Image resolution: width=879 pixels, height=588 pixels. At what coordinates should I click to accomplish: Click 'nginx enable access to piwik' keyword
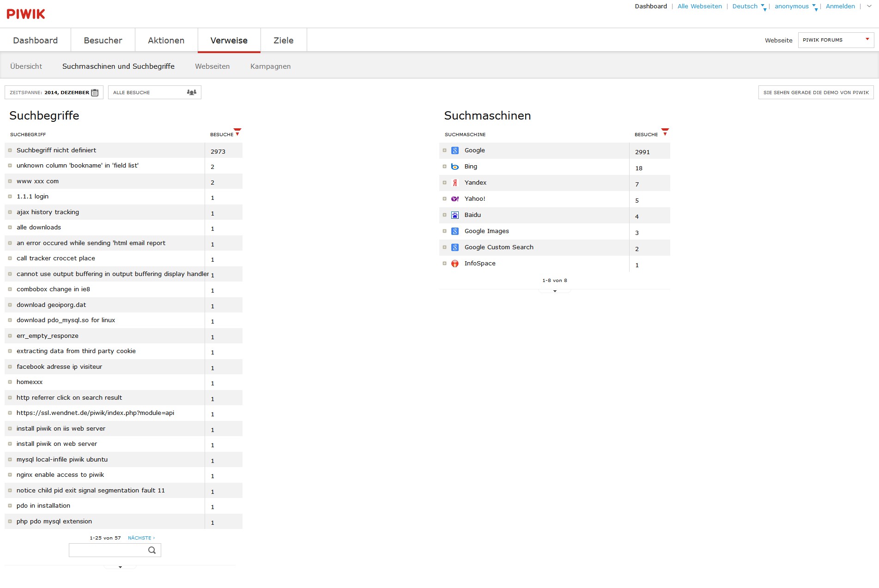coord(60,475)
